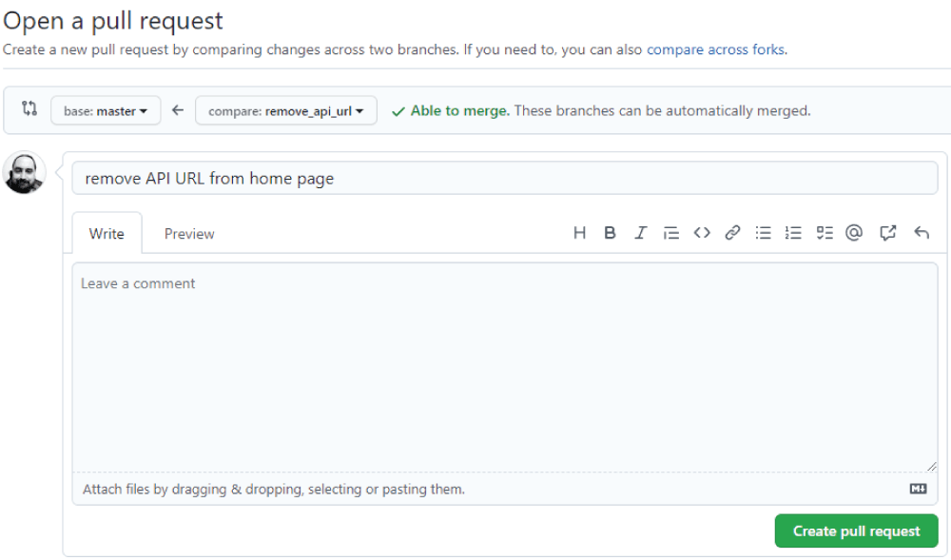Screen dimensions: 951x560
Task: Focus the pull request title field
Action: (505, 178)
